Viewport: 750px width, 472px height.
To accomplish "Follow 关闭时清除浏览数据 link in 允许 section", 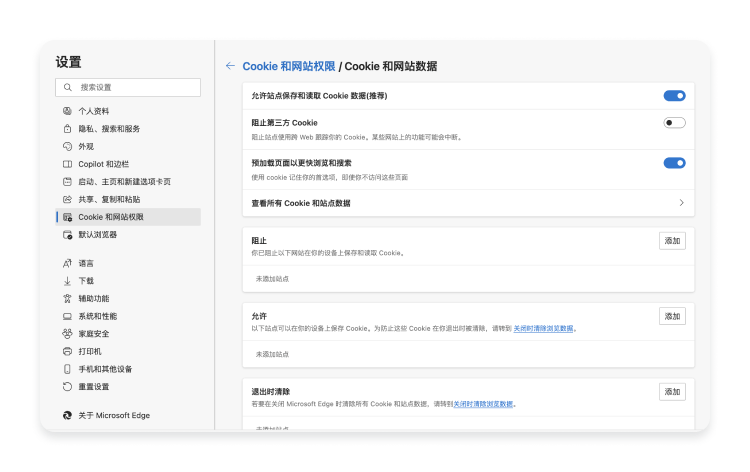I will click(543, 329).
